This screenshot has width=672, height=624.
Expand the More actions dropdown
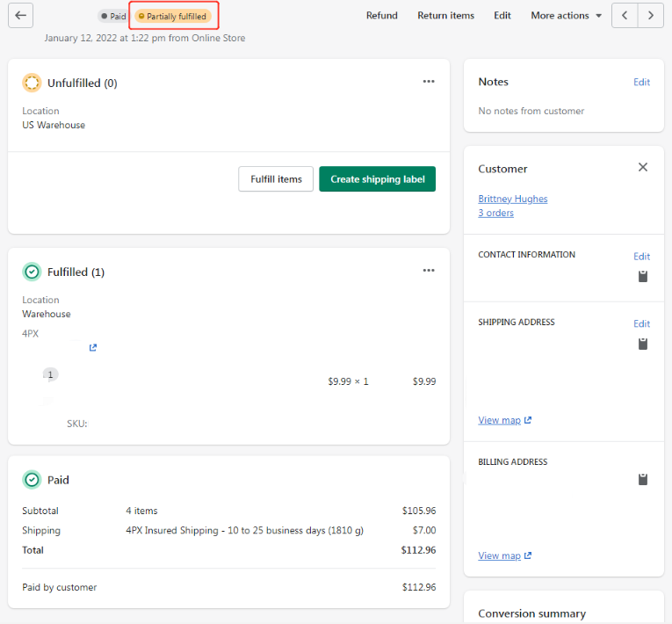[x=567, y=16]
